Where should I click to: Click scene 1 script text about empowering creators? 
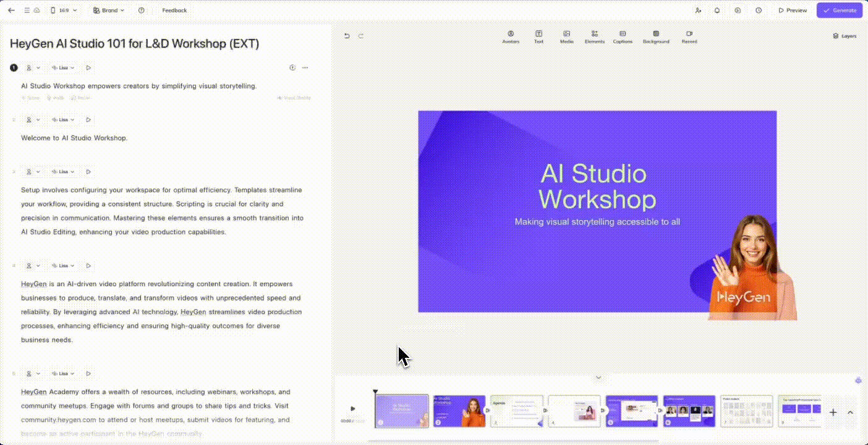coord(138,86)
